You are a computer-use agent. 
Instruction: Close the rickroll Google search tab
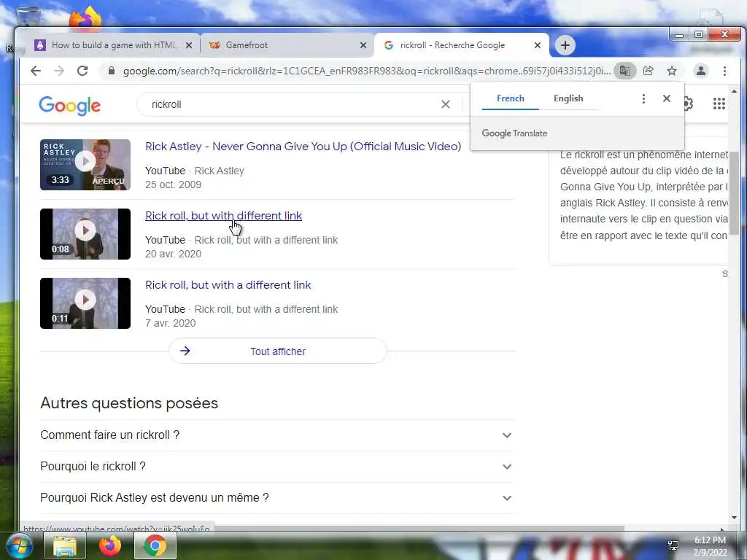pos(538,45)
